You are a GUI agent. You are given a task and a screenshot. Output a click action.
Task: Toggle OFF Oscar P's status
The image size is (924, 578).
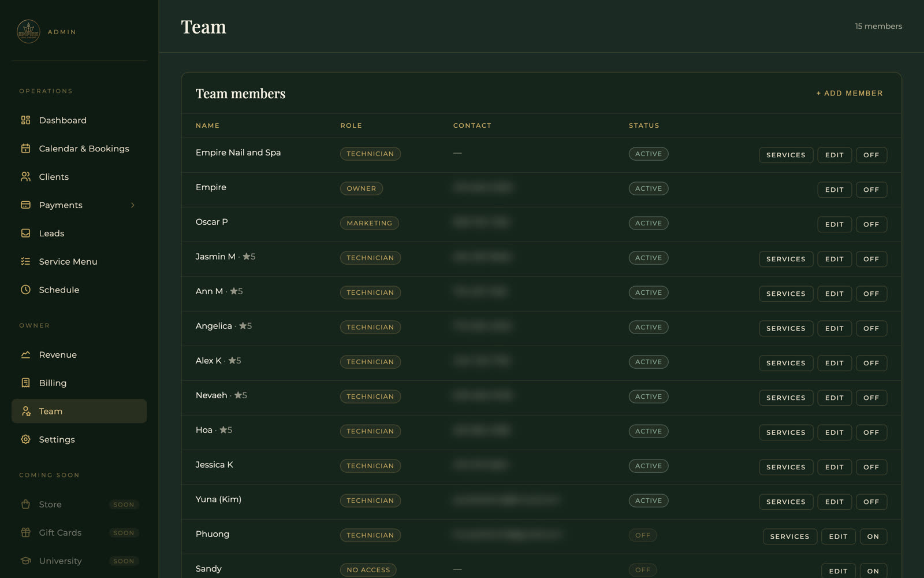871,224
